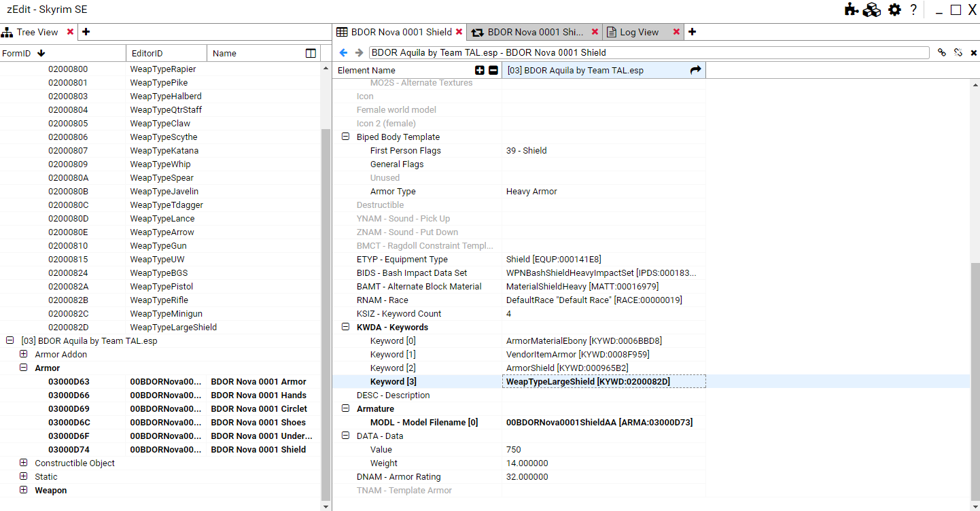The width and height of the screenshot is (980, 511).
Task: Close the Tree View tab with red X
Action: coord(71,32)
